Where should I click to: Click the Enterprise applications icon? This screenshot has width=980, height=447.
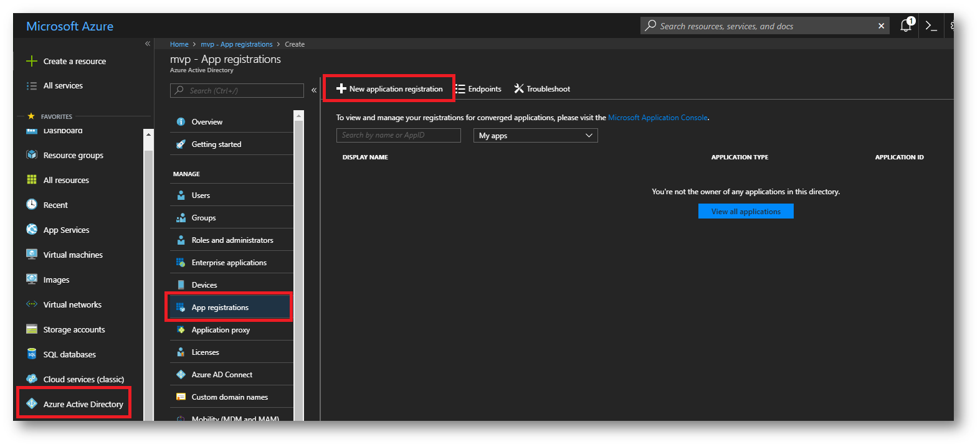(181, 263)
